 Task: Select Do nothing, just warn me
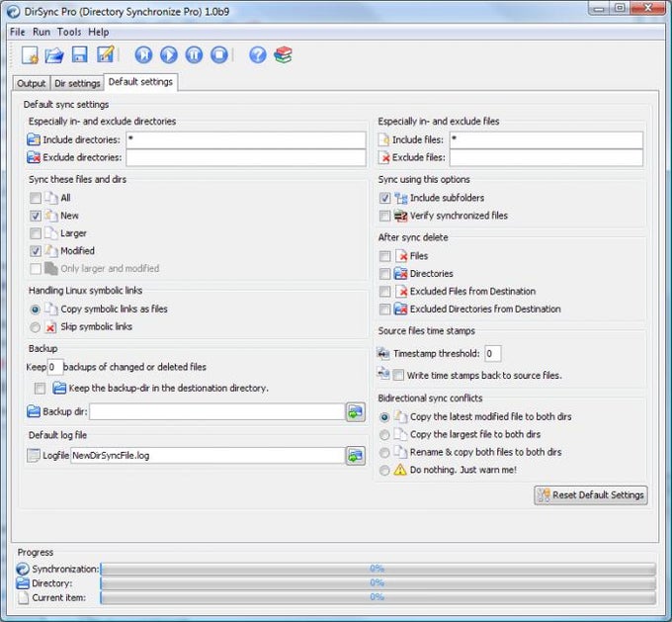384,470
